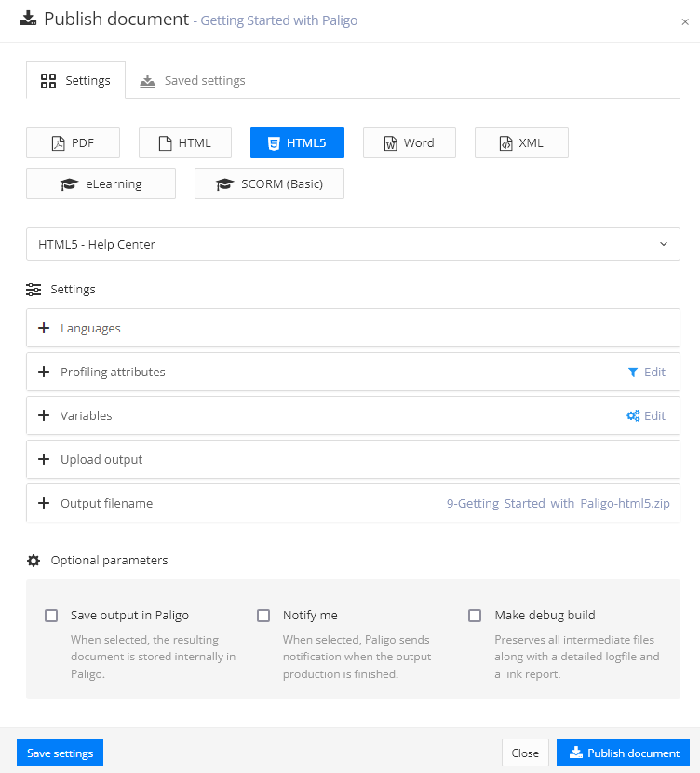The width and height of the screenshot is (700, 773).
Task: Expand the Profiling attributes section
Action: click(x=353, y=372)
